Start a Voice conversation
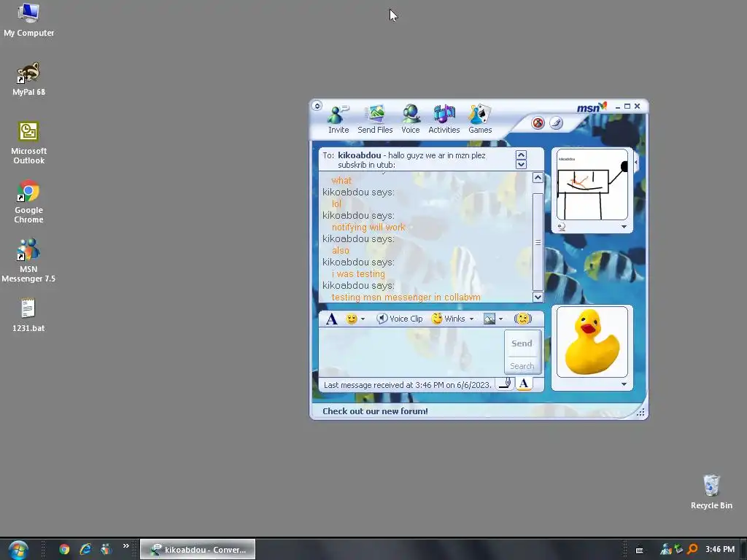The image size is (747, 560). tap(410, 119)
